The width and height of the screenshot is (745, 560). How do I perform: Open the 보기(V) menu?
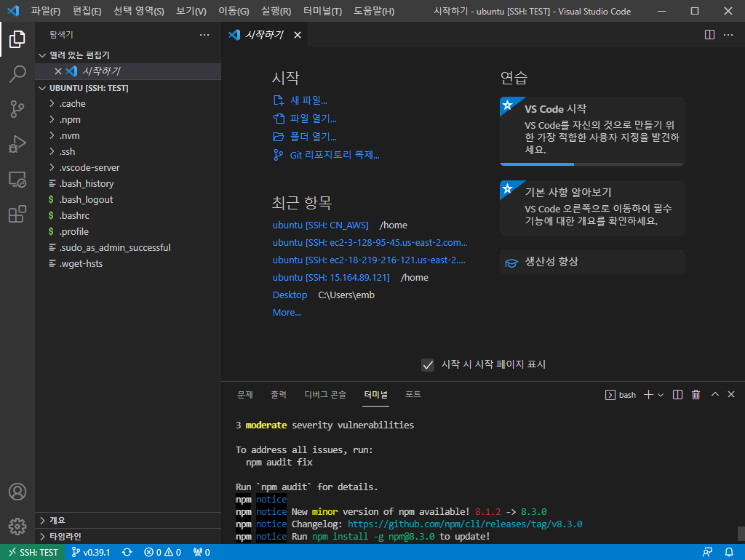point(191,11)
